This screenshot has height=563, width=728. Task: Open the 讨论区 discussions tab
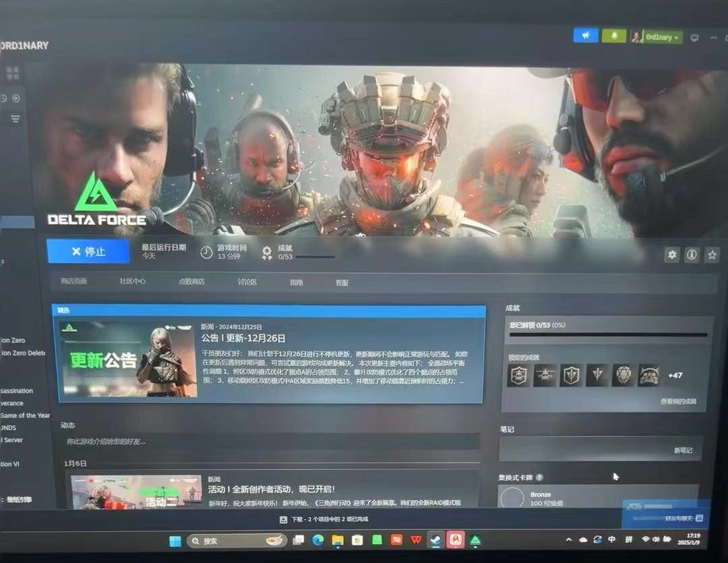click(247, 282)
